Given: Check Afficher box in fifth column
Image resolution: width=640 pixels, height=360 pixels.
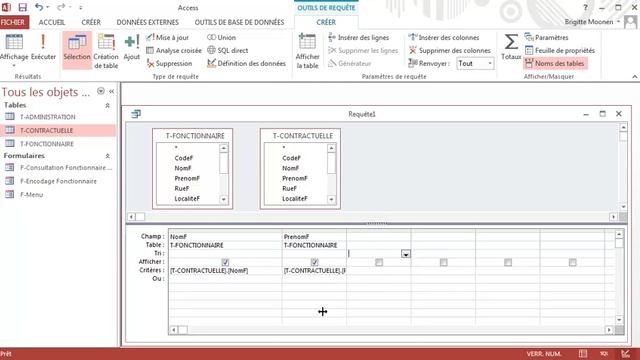Looking at the screenshot, I should pos(508,262).
